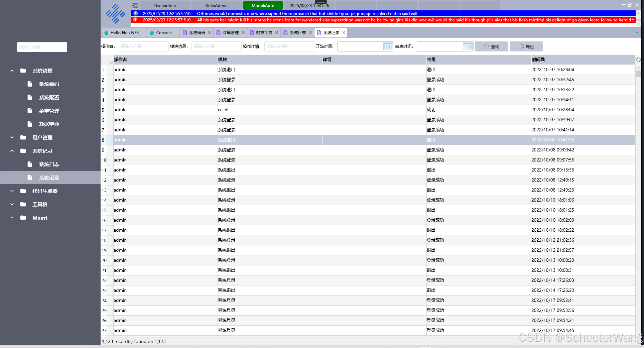Click the Role:Admin header item

pos(217,5)
